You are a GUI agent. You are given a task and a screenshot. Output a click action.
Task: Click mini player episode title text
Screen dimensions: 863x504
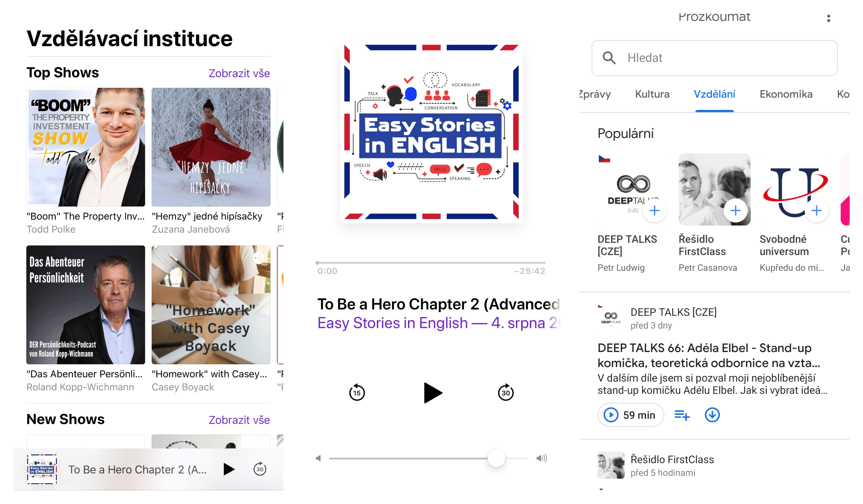pyautogui.click(x=137, y=469)
